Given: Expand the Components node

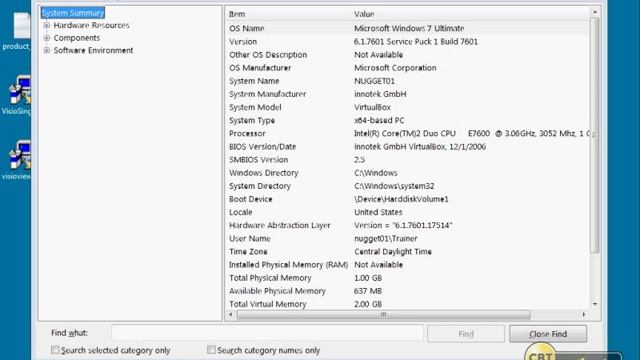Looking at the screenshot, I should pos(47,38).
